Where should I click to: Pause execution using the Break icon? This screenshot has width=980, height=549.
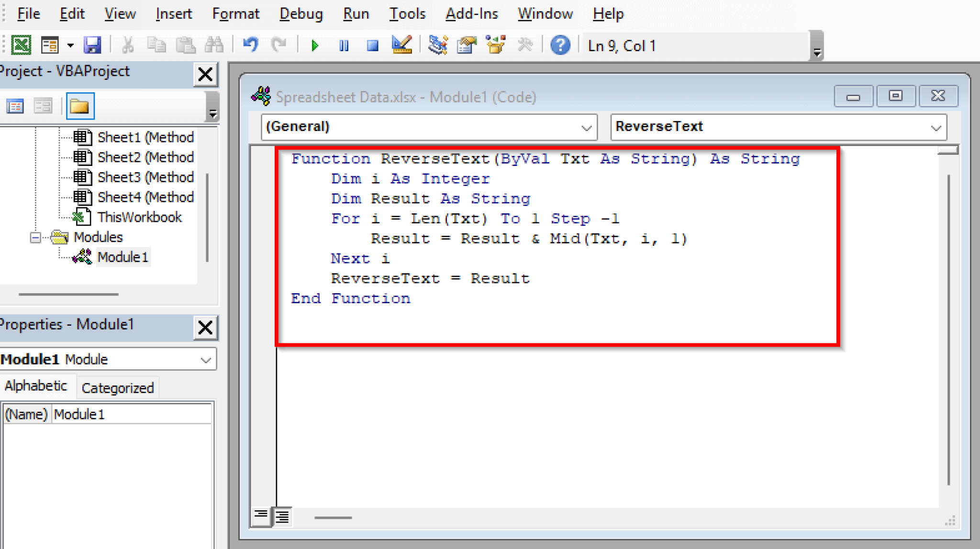344,45
